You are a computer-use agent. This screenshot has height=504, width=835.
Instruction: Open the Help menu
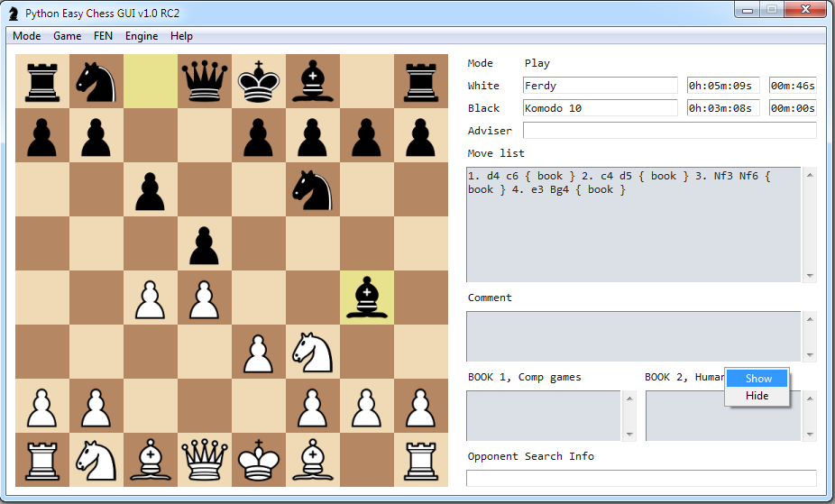point(181,36)
